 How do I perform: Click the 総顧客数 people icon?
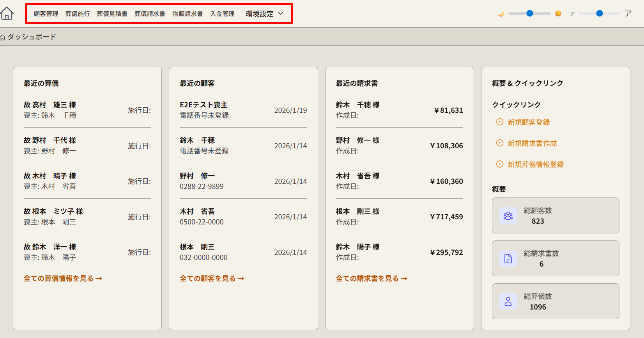(x=508, y=216)
